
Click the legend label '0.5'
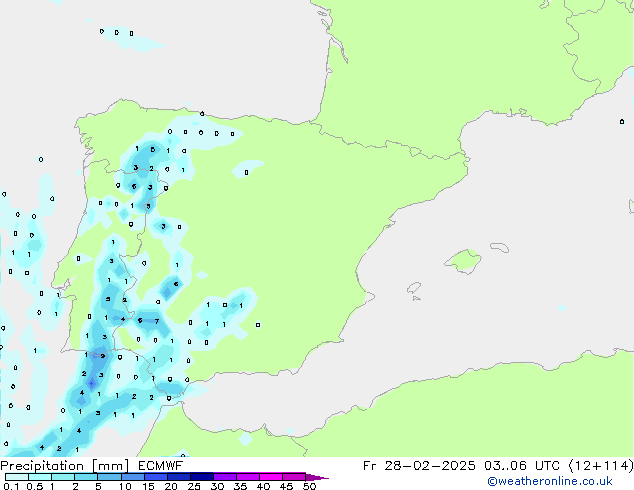(35, 486)
